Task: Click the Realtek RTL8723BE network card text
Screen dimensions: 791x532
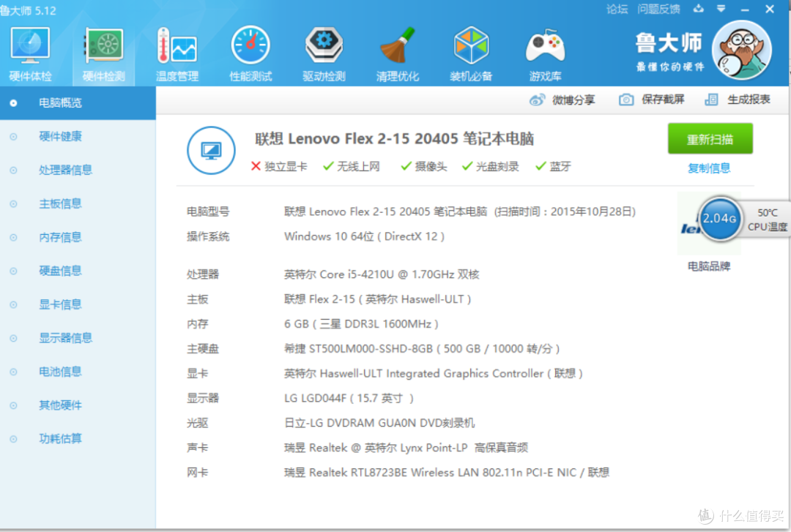Action: coord(447,473)
